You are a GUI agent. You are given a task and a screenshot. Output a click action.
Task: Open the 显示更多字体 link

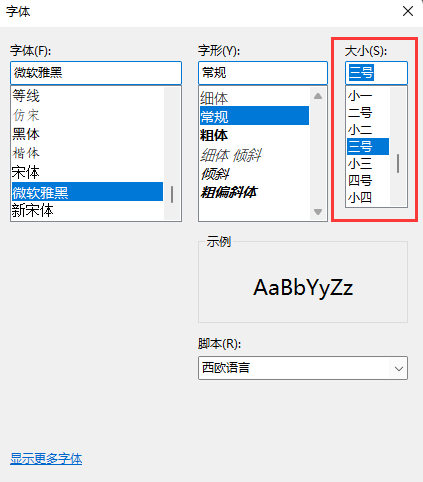tap(46, 459)
